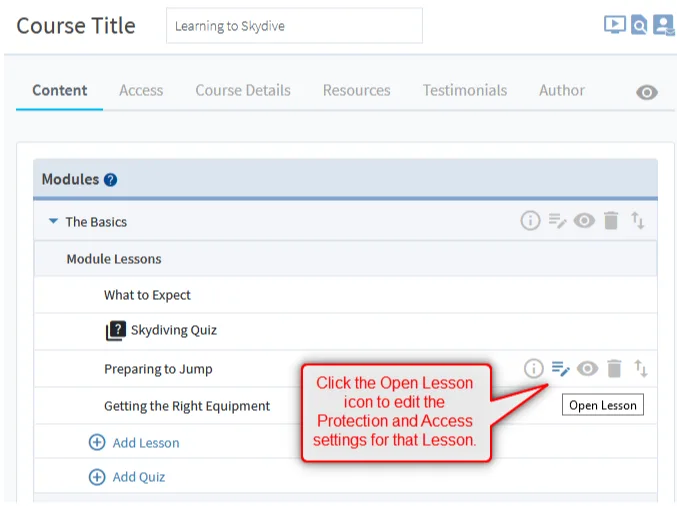677x506 pixels.
Task: Open the Preparing to Jump lesson editor
Action: pos(560,369)
